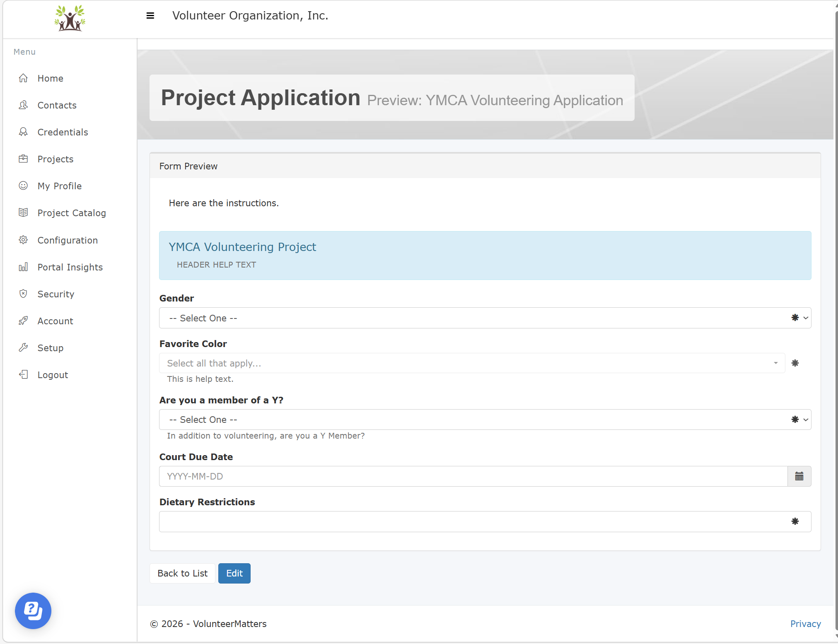Click the Setup wrench icon

(x=23, y=348)
